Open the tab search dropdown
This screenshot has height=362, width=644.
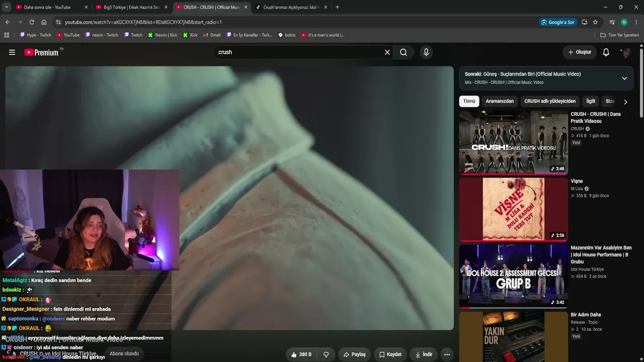point(7,7)
